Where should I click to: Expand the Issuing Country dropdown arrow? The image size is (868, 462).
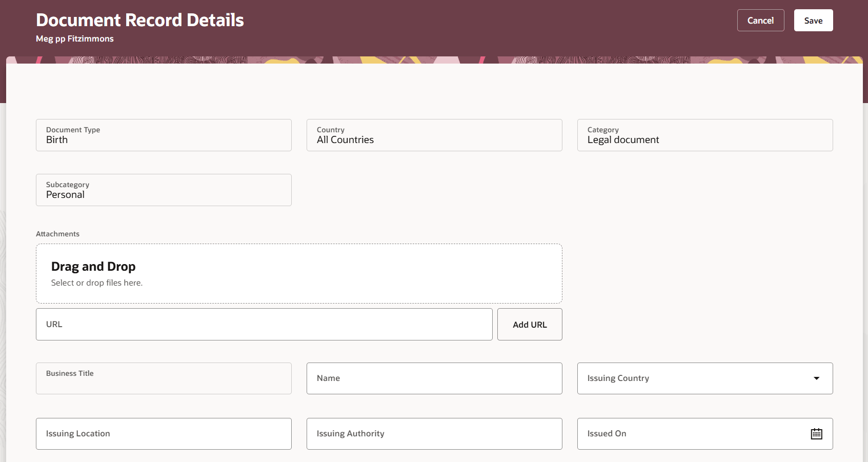coord(816,378)
